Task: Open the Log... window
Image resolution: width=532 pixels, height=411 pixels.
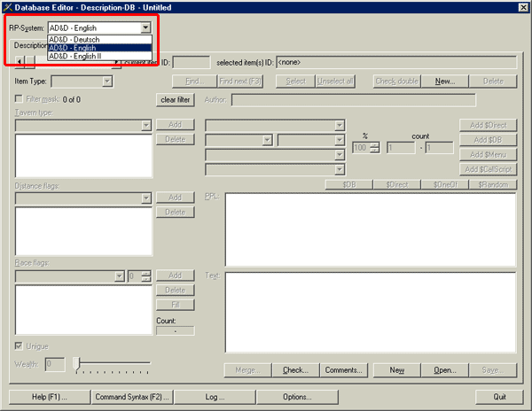Action: click(x=214, y=396)
